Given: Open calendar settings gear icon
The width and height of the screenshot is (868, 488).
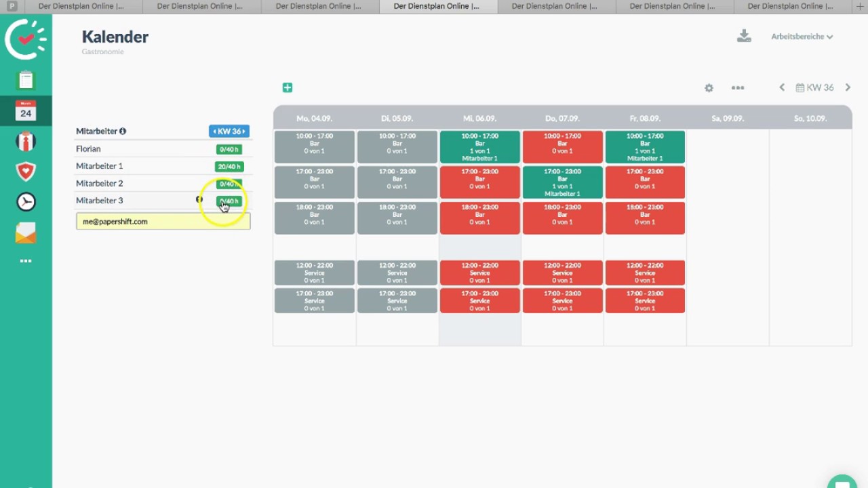Looking at the screenshot, I should 709,88.
